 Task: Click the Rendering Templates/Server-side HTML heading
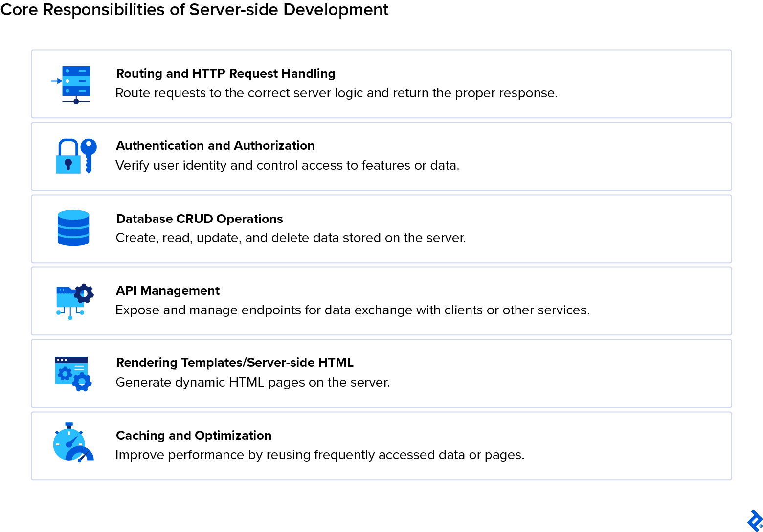(234, 363)
